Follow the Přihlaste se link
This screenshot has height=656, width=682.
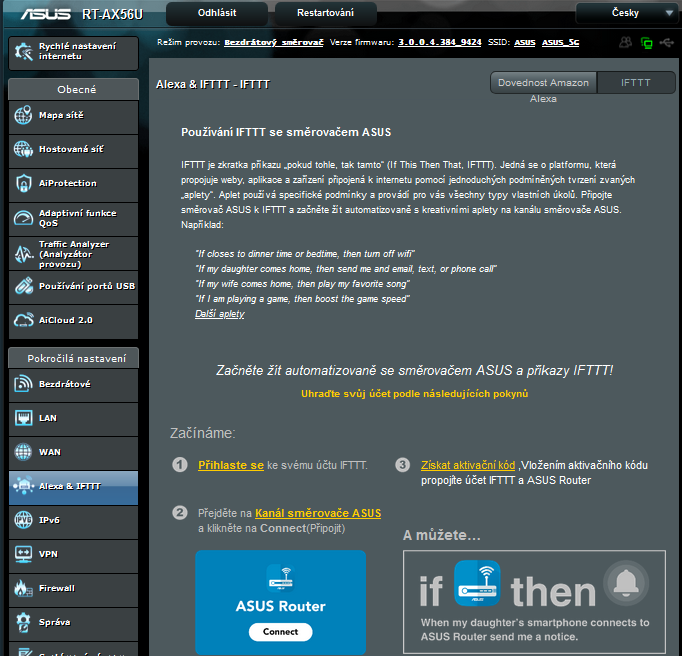[231, 465]
